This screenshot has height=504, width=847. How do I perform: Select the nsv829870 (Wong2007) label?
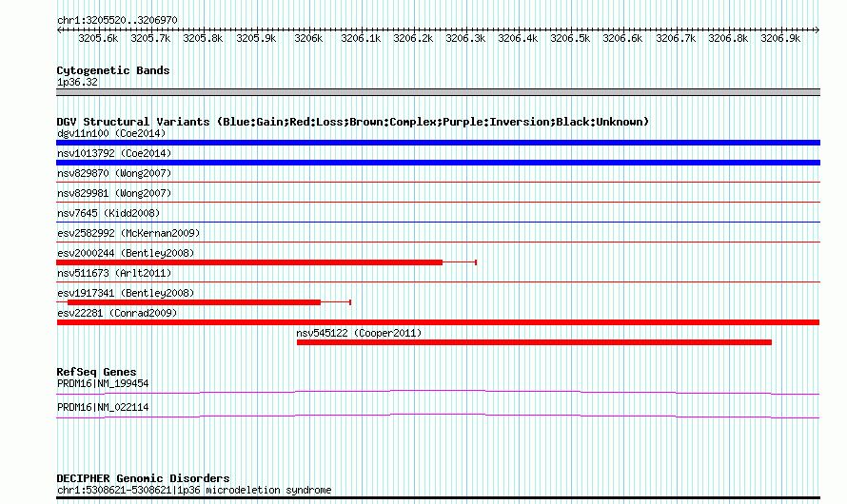[114, 173]
